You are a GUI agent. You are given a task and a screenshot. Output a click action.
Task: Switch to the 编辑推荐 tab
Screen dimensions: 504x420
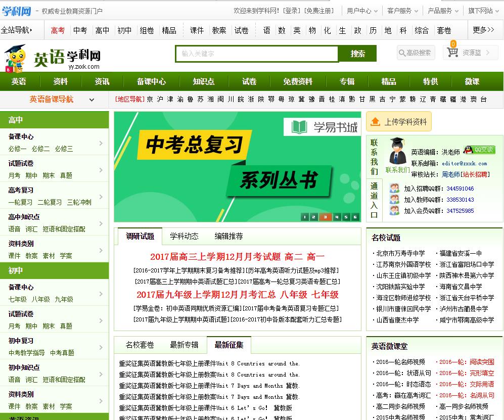click(228, 236)
